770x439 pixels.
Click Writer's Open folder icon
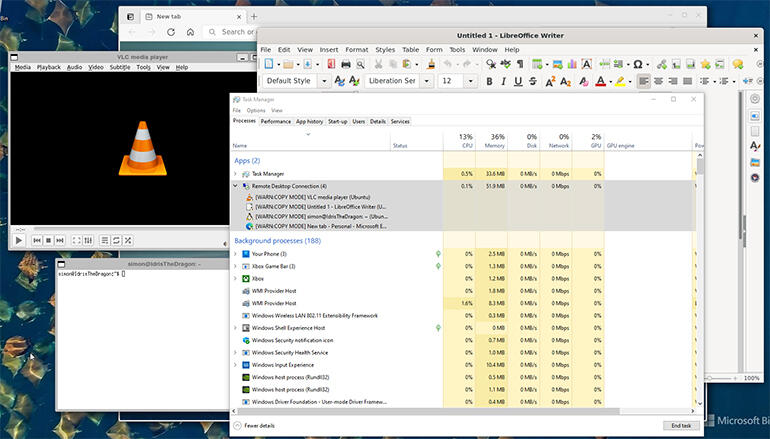[x=288, y=64]
